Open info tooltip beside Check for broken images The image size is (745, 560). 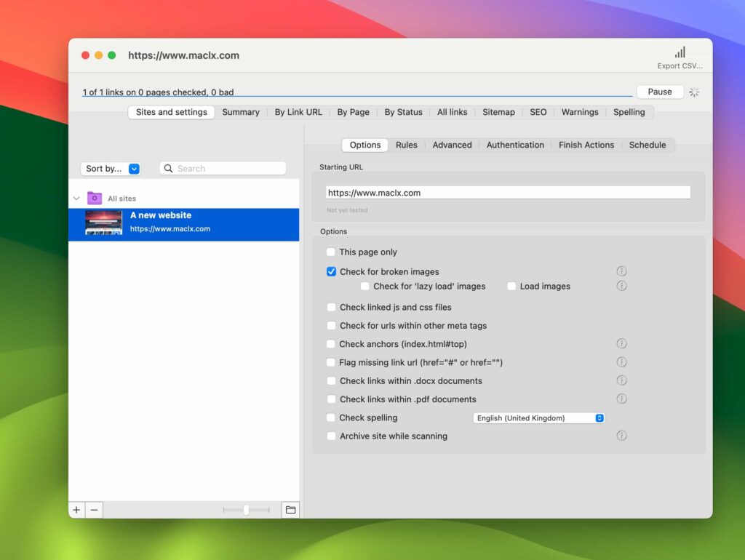(x=622, y=271)
